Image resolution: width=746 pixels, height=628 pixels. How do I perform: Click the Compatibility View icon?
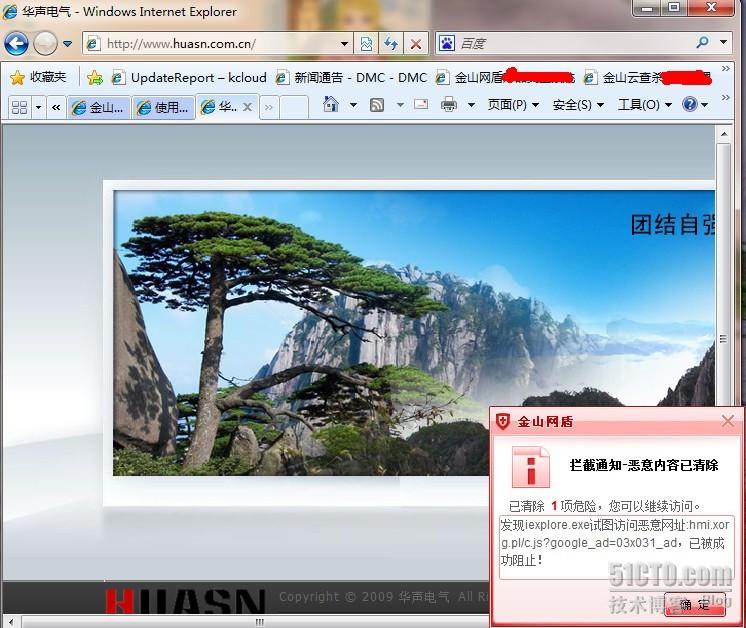click(x=366, y=44)
